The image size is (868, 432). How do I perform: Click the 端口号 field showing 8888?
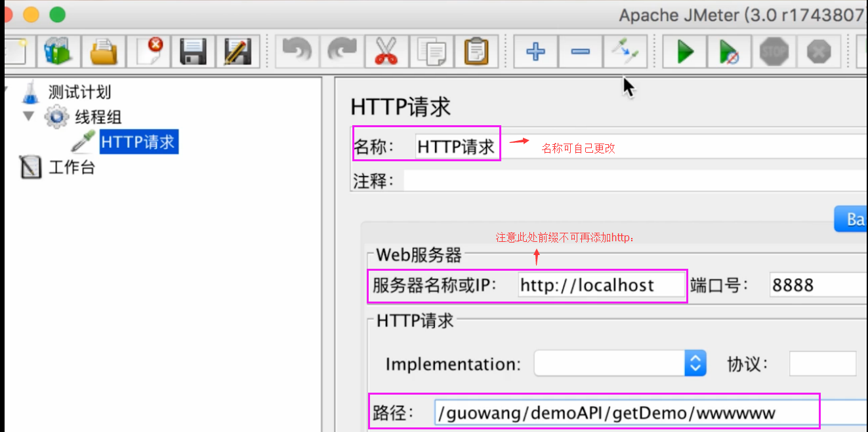(817, 285)
